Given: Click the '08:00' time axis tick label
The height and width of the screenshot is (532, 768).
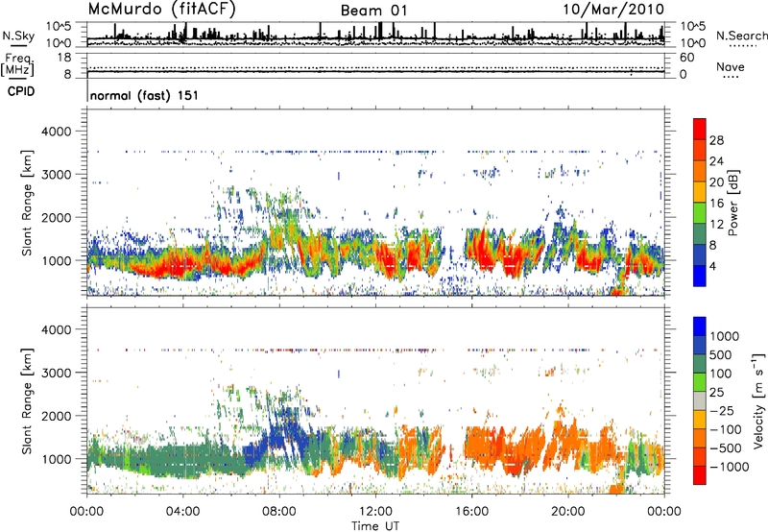Looking at the screenshot, I should pyautogui.click(x=279, y=512).
